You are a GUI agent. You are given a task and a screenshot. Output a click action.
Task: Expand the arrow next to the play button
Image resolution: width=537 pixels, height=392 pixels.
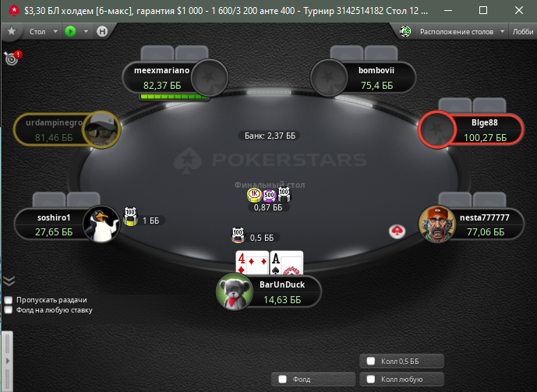pos(86,31)
